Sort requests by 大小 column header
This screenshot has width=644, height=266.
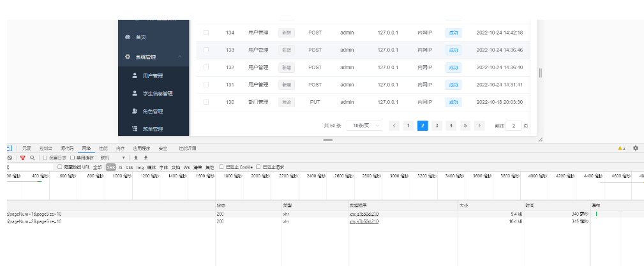click(491, 205)
